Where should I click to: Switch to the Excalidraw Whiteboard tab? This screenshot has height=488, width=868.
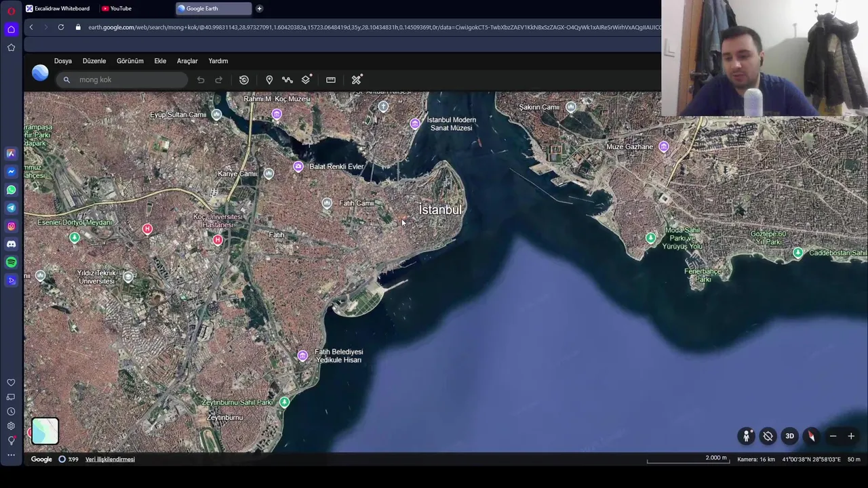pos(58,8)
